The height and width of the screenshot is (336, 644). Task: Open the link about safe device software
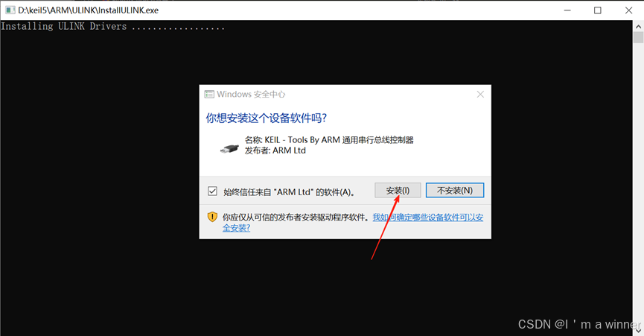coord(427,218)
